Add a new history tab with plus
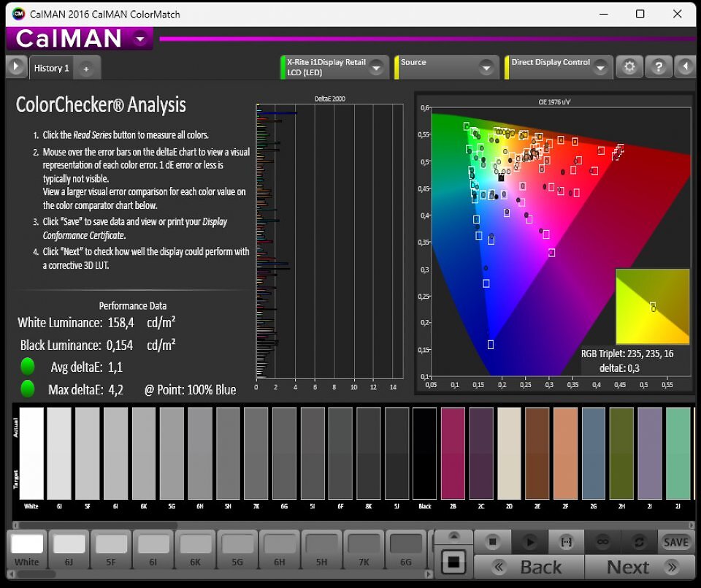The width and height of the screenshot is (701, 588). point(86,69)
